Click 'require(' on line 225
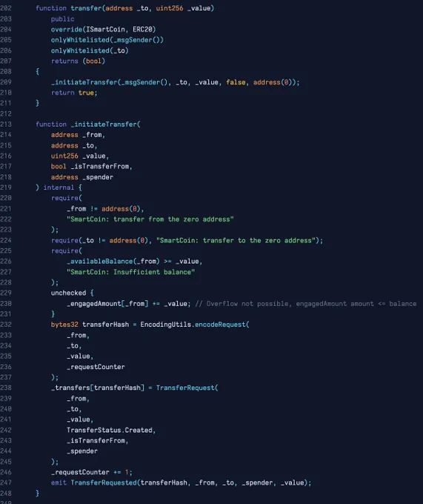 coord(67,251)
